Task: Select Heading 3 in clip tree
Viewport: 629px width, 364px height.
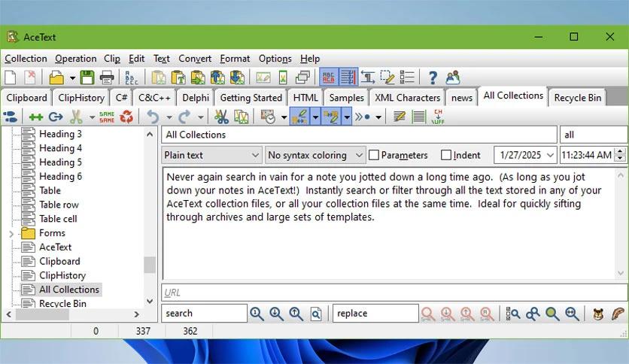Action: tap(60, 134)
